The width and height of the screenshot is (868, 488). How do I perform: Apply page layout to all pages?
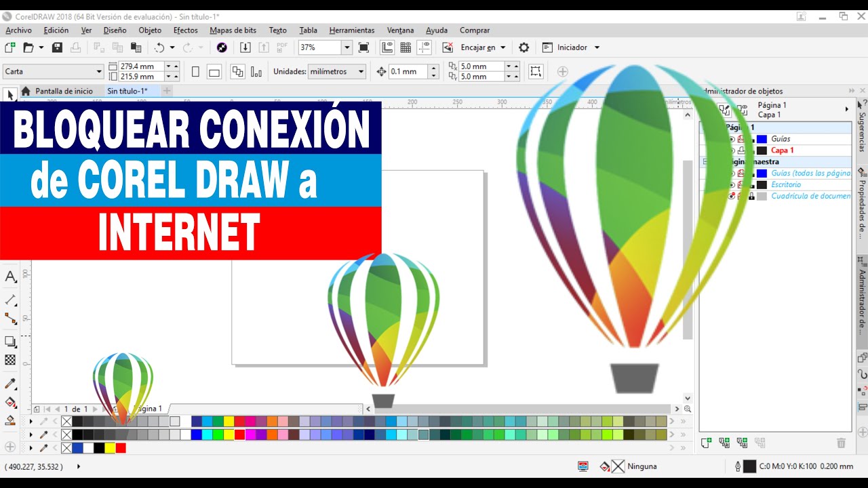pyautogui.click(x=237, y=71)
